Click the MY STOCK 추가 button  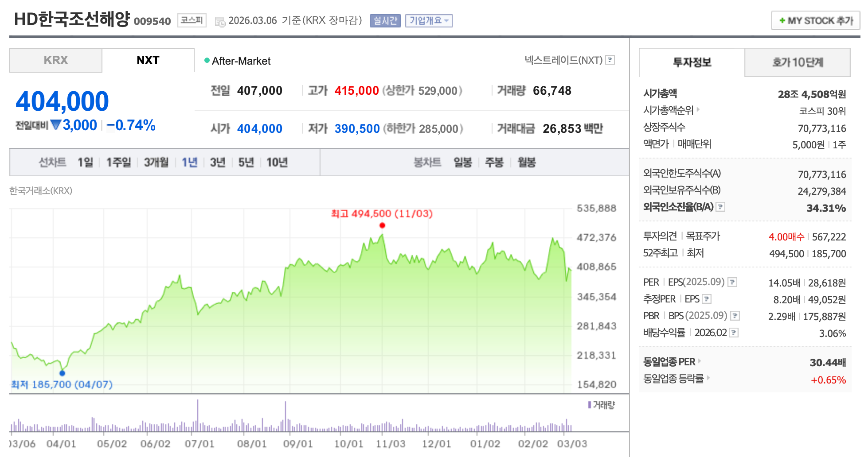816,20
